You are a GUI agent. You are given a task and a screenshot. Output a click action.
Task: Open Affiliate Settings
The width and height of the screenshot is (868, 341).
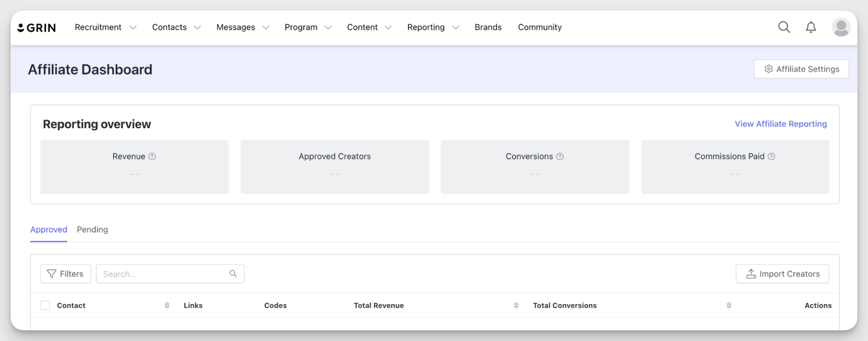click(801, 69)
